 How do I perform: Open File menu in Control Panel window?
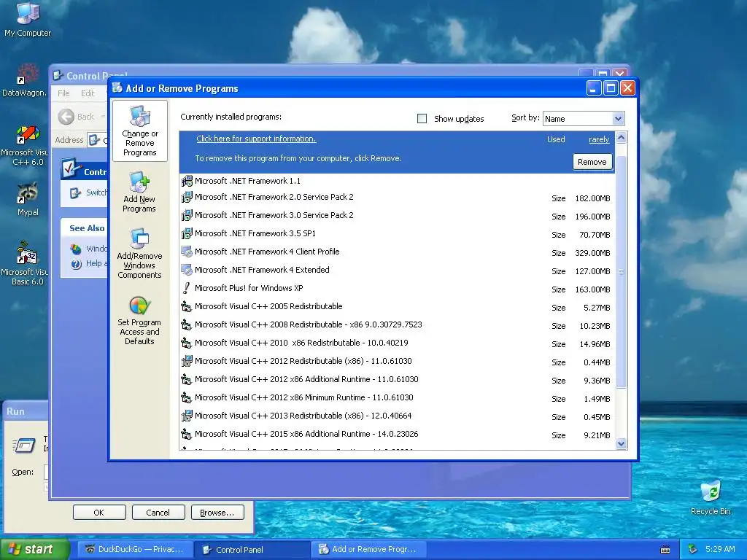(63, 93)
